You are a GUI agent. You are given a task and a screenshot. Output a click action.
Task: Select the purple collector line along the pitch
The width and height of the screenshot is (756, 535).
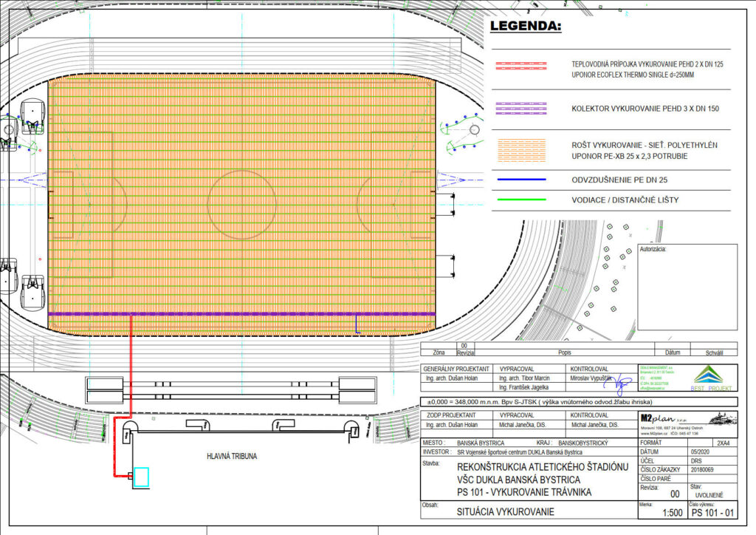click(241, 314)
